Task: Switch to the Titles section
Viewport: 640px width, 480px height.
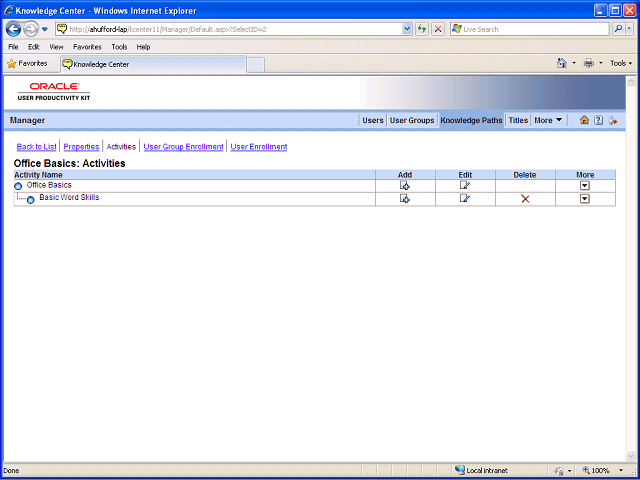Action: 518,120
